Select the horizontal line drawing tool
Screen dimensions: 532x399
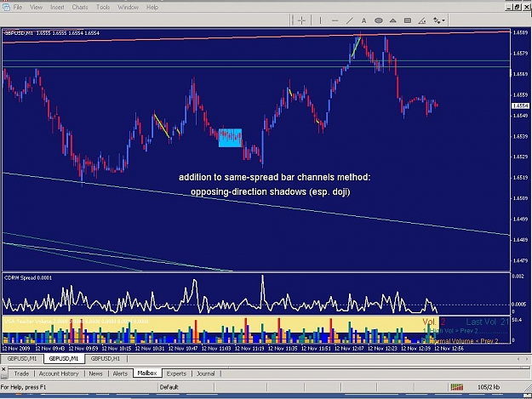coord(335,20)
